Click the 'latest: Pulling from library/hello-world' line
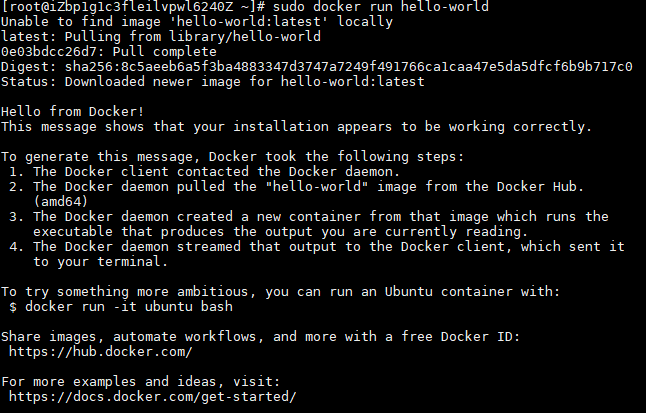The height and width of the screenshot is (413, 646). (x=161, y=37)
